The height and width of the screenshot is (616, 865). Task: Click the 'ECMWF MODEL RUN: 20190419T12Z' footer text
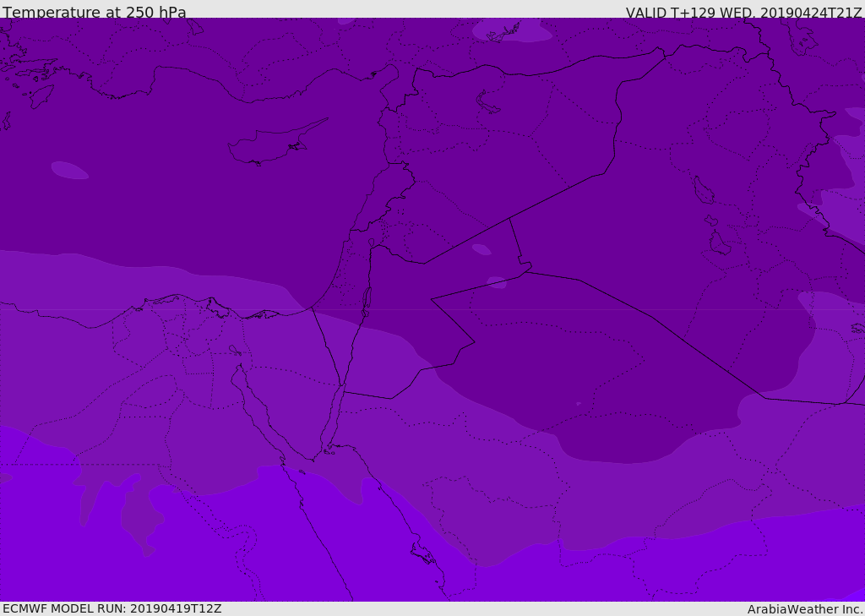point(112,608)
